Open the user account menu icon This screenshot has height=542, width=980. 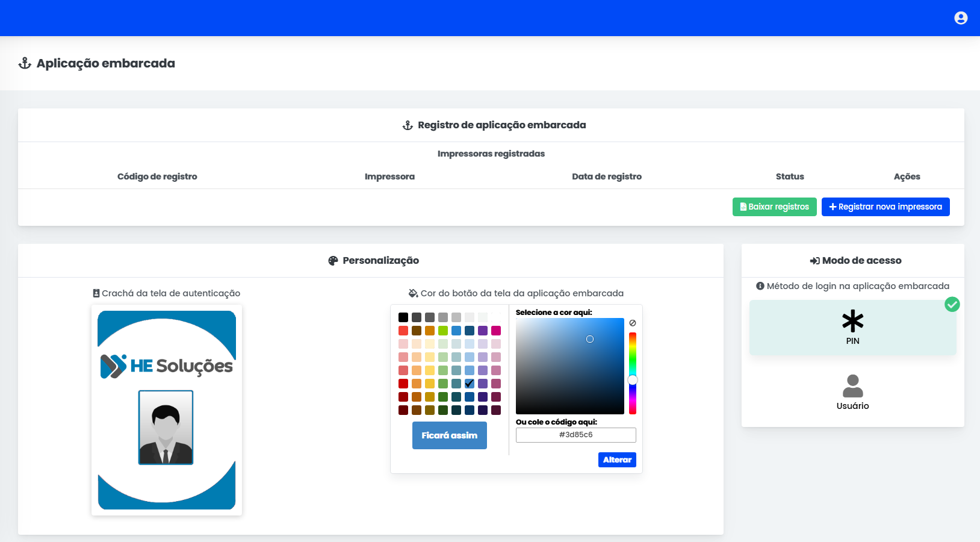[961, 18]
